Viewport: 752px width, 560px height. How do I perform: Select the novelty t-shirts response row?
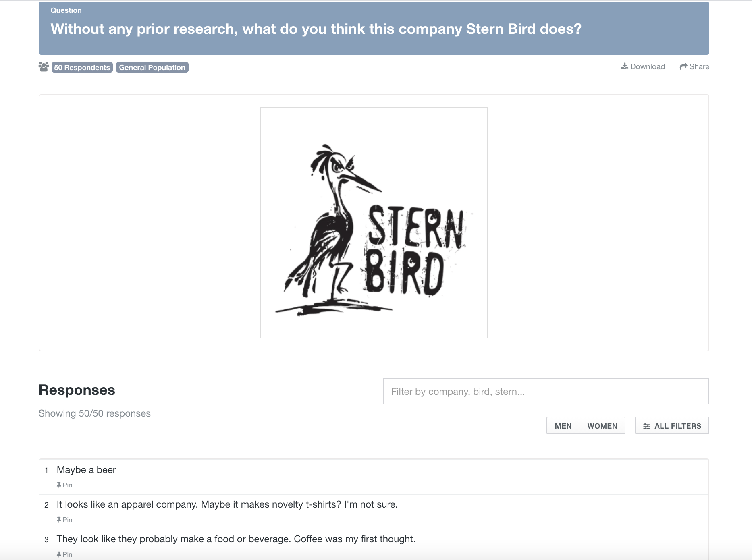(x=374, y=512)
